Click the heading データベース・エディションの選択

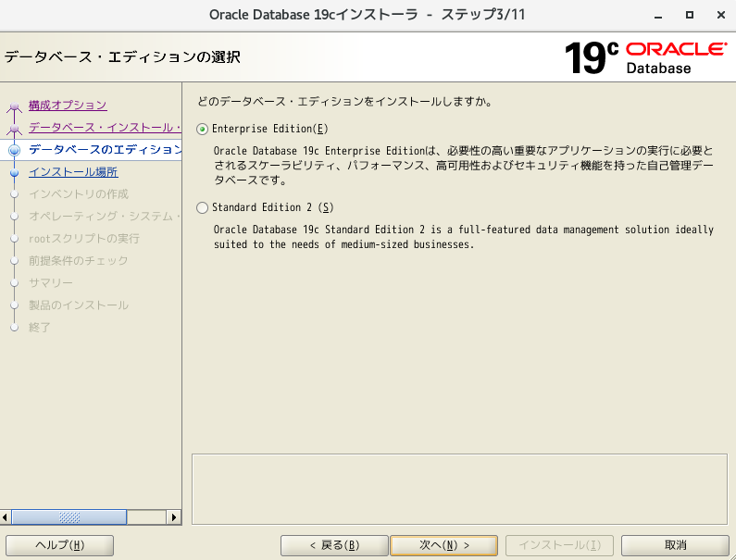(x=122, y=56)
